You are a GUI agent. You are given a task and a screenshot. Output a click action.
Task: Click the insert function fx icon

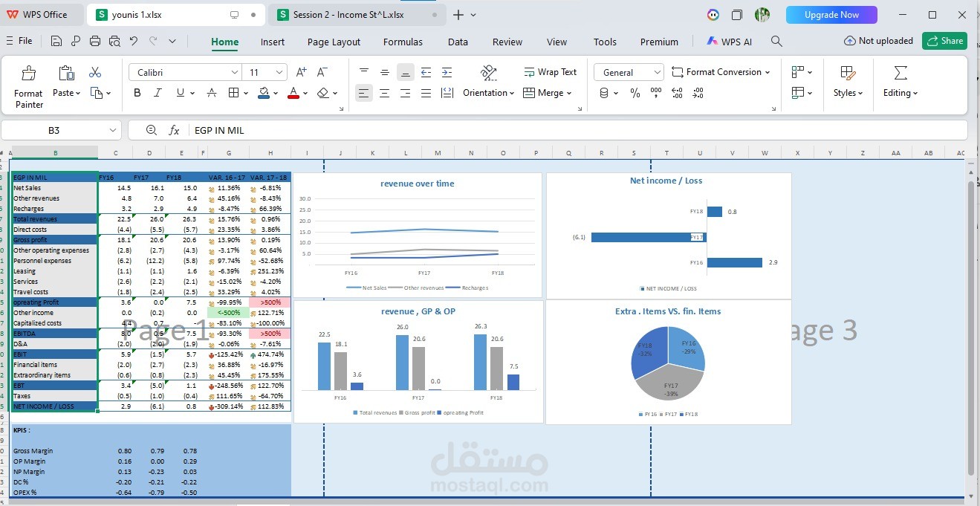pos(174,130)
